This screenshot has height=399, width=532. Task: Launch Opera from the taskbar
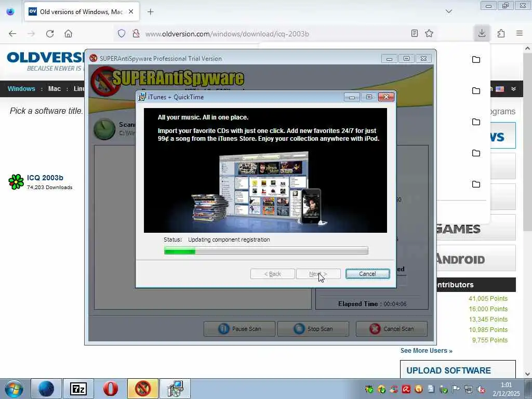point(111,389)
